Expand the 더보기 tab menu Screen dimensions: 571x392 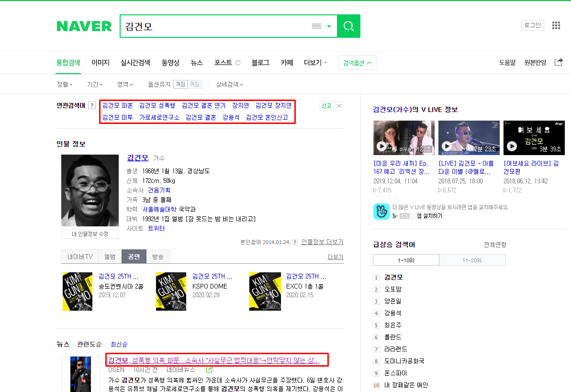pos(315,63)
